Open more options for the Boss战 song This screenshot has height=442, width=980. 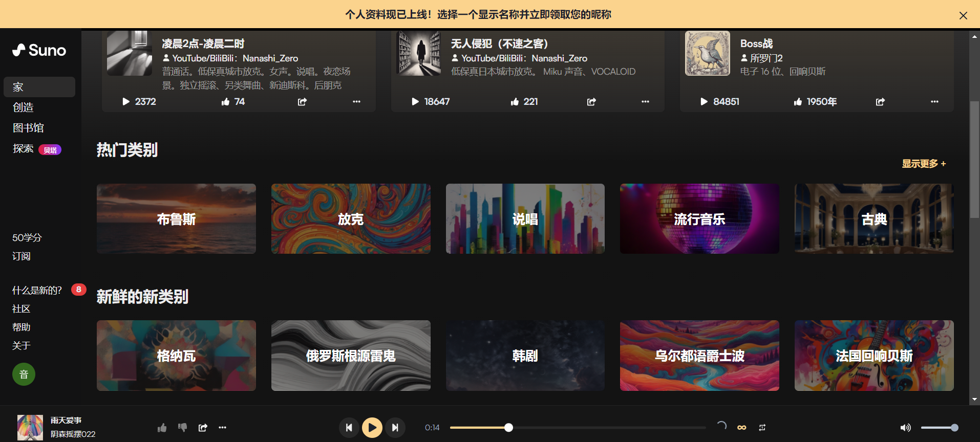coord(934,102)
